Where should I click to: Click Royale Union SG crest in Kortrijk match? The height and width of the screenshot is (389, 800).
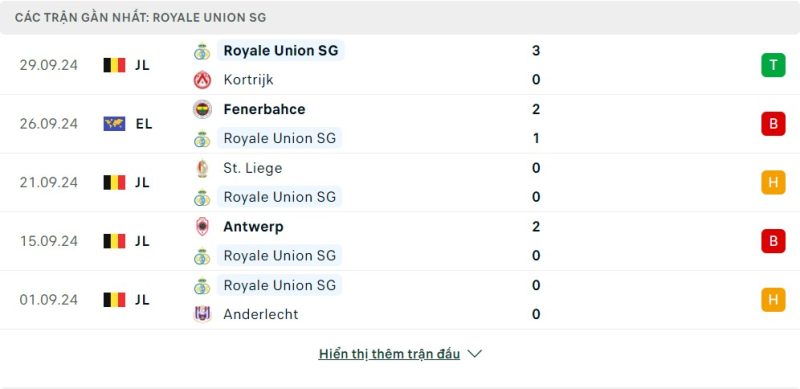click(202, 51)
